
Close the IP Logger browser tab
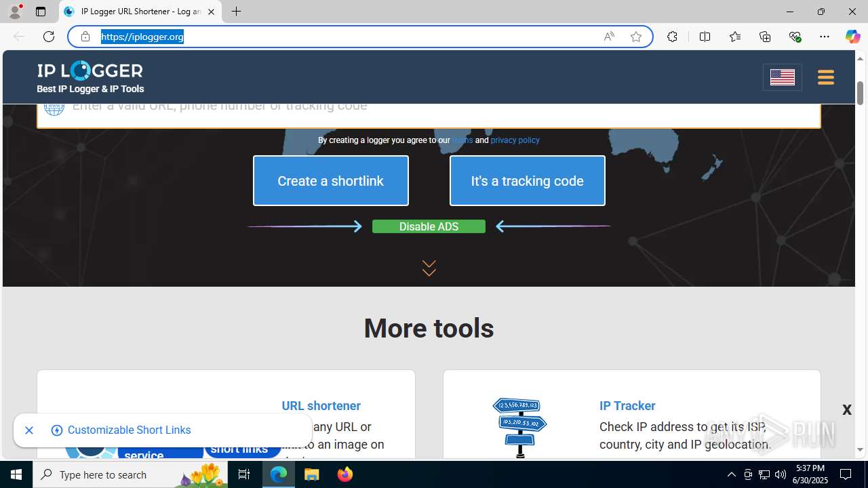211,12
